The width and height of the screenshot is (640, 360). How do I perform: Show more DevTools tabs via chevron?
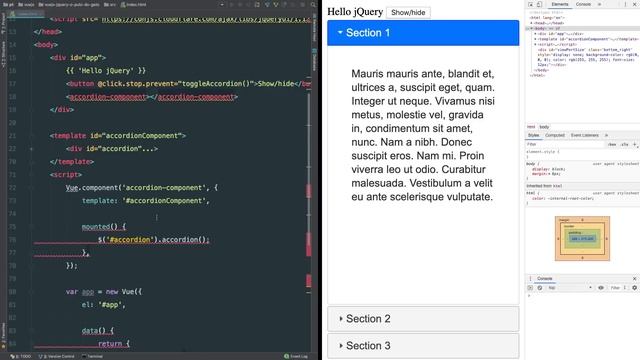[599, 4]
